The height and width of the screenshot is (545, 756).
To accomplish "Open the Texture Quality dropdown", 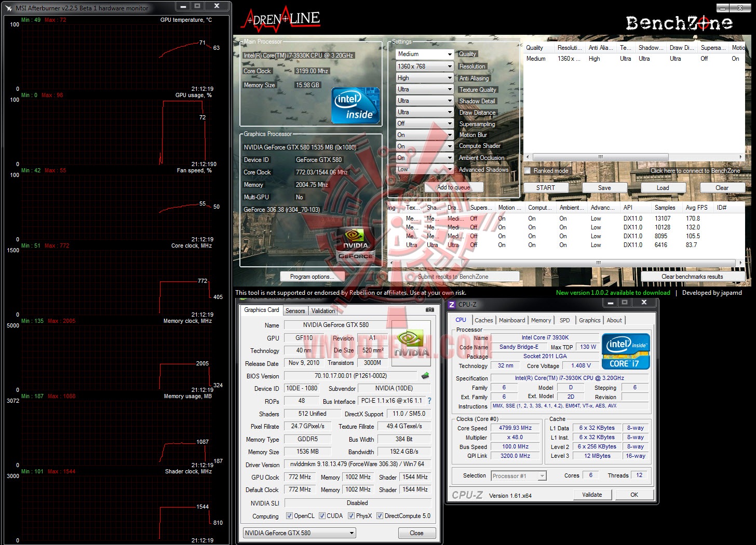I will 425,89.
